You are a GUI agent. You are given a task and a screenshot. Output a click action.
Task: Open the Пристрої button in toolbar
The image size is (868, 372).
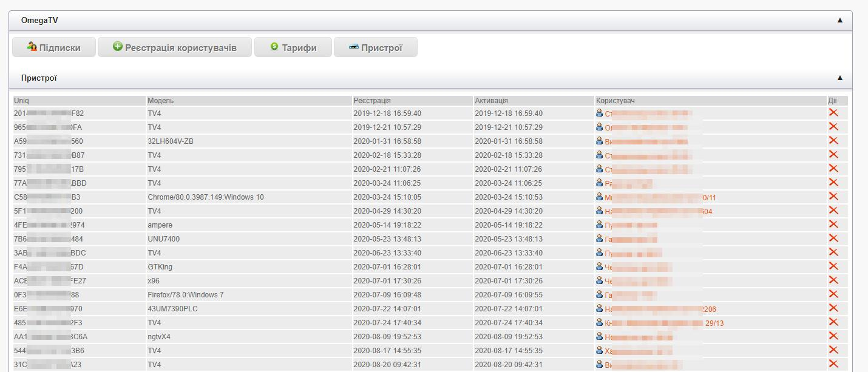[x=375, y=47]
